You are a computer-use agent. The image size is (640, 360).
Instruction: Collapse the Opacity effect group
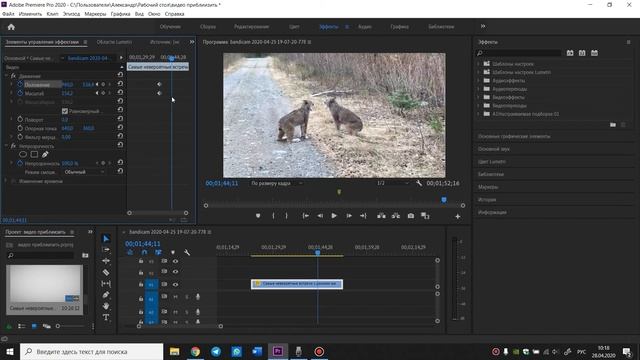pyautogui.click(x=6, y=146)
